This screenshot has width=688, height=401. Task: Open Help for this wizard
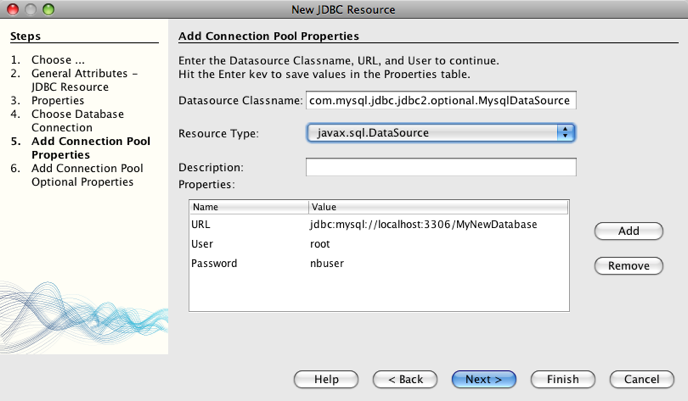[326, 379]
